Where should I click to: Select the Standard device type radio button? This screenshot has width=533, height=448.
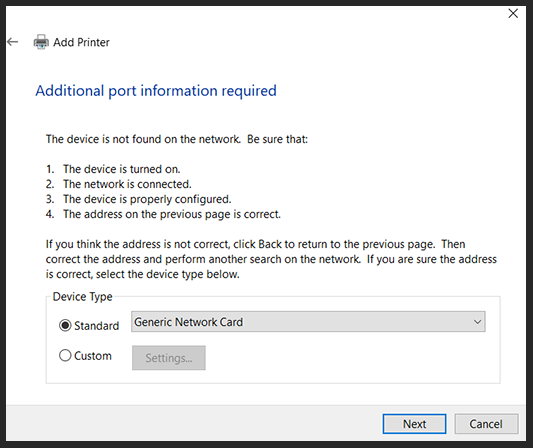tap(65, 326)
